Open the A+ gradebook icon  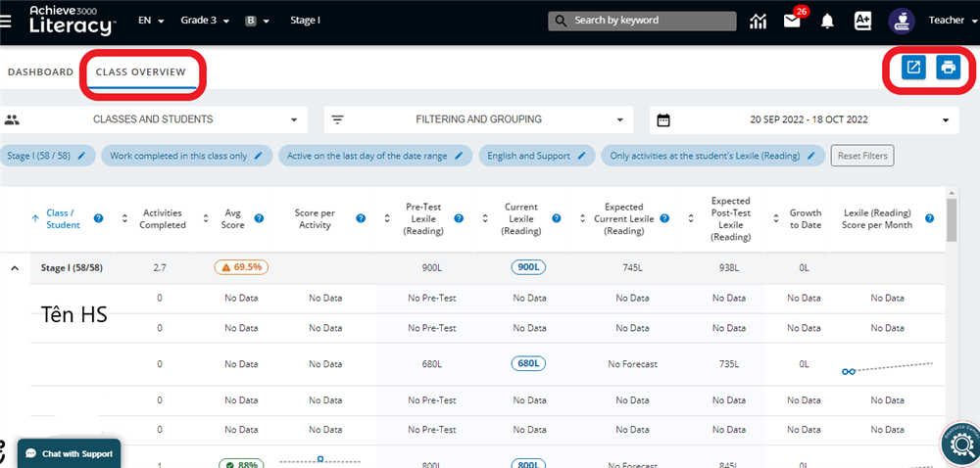point(863,21)
